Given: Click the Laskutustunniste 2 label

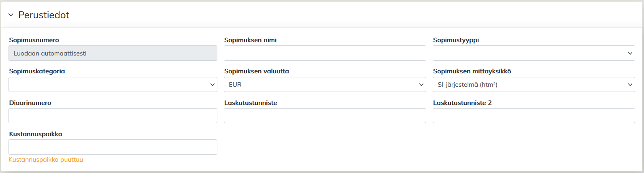Looking at the screenshot, I should (x=462, y=103).
